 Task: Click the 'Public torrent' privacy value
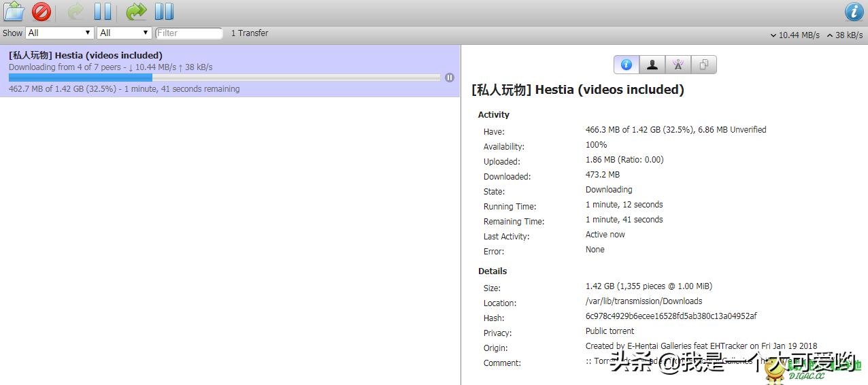[x=610, y=331]
